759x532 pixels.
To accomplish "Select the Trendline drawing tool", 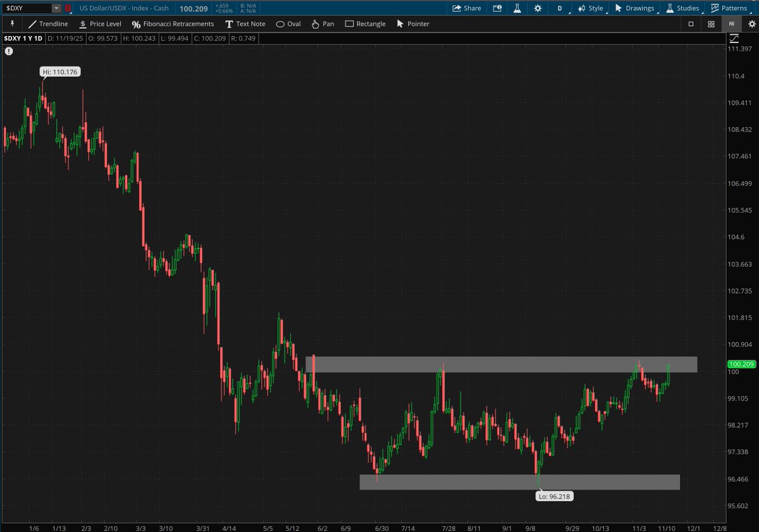I will point(47,24).
